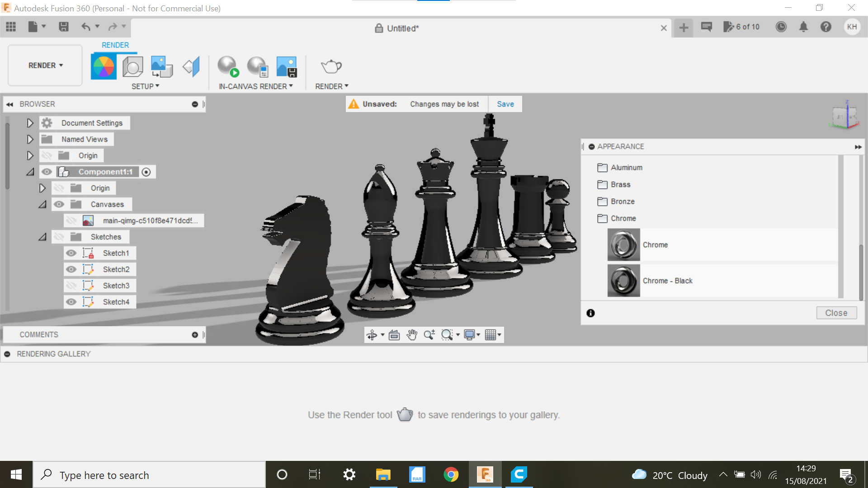The width and height of the screenshot is (868, 488).
Task: Show the Sketches folder visibility
Action: 59,236
